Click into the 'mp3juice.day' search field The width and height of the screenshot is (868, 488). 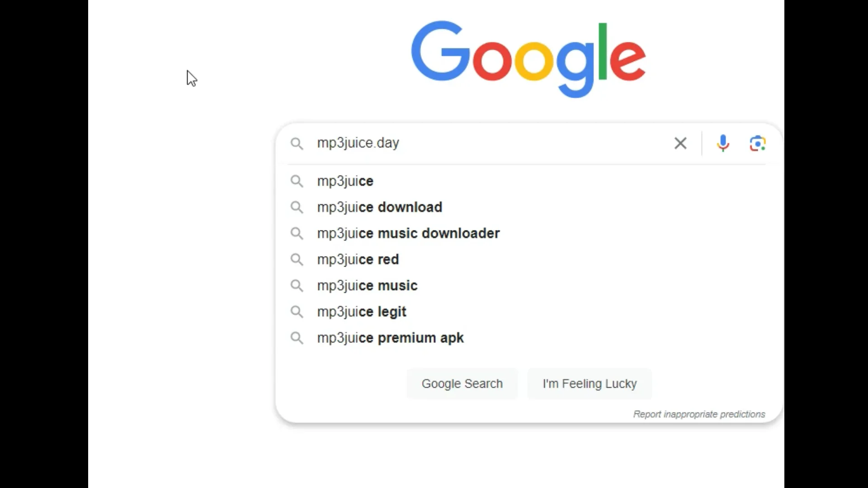click(488, 143)
